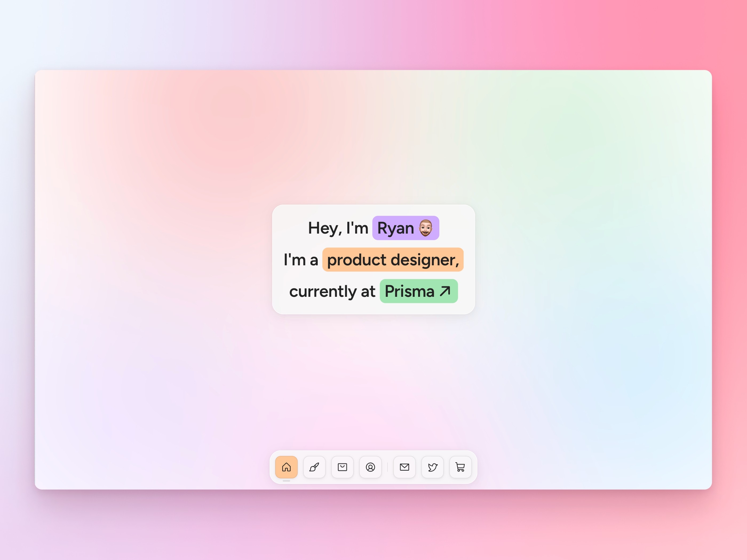Open the Twitter bird icon

pyautogui.click(x=433, y=467)
